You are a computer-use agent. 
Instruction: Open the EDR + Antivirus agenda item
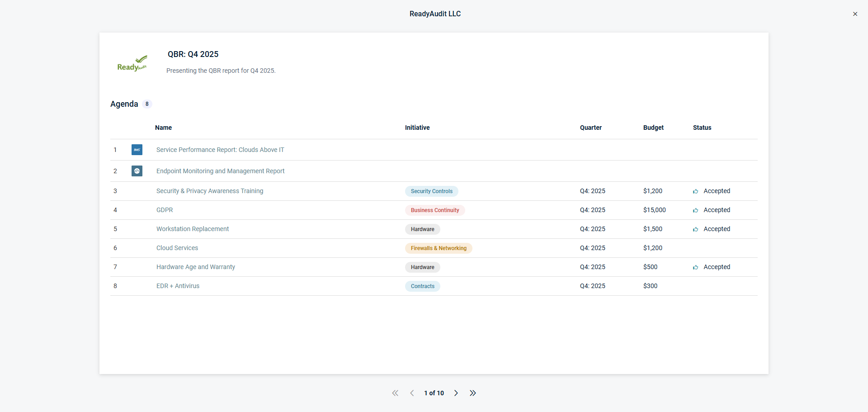178,286
